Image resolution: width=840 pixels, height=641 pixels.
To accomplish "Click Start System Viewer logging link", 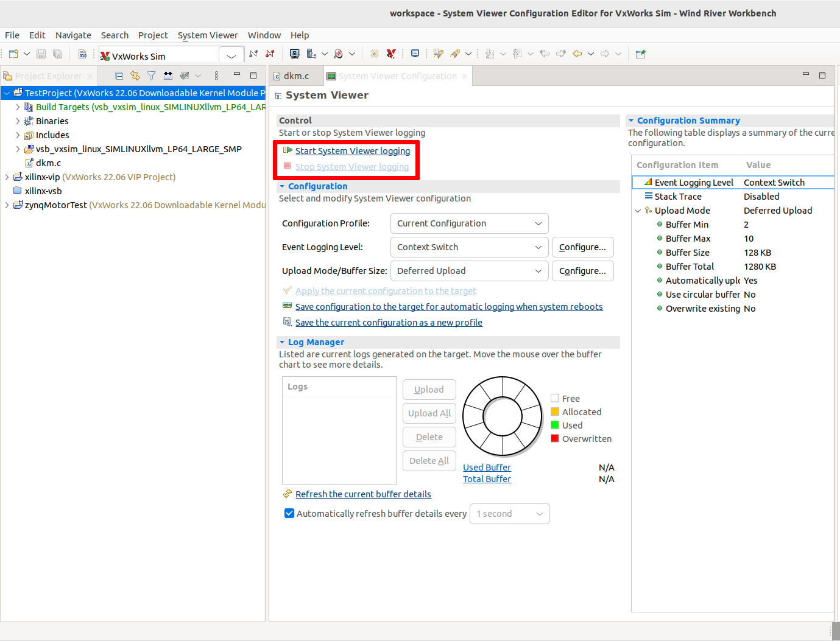I will point(353,151).
